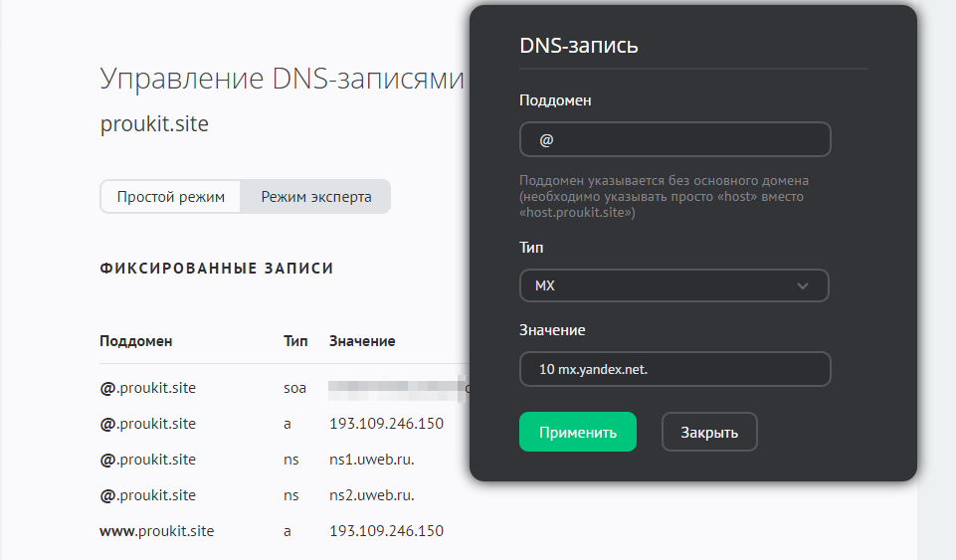This screenshot has height=560, width=956.
Task: Click the IP address in www.proukit.site row
Action: 386,531
